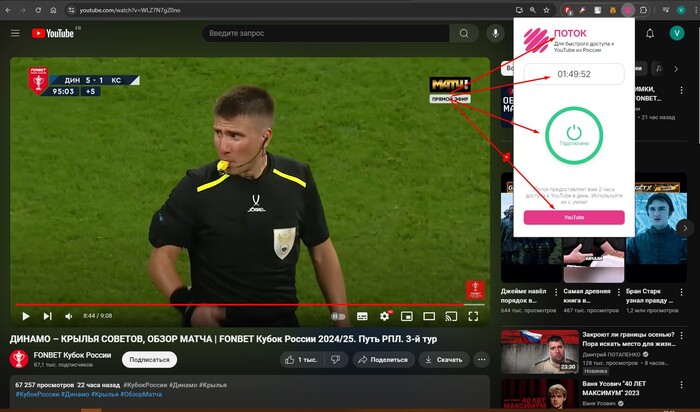Reload the page in the browser
Viewport: 700px width, 412px height.
pyautogui.click(x=38, y=10)
